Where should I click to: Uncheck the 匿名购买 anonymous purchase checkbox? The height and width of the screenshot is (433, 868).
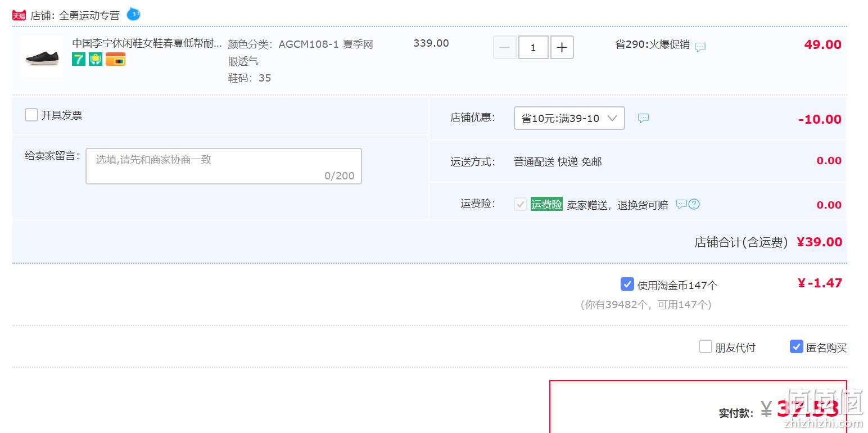tap(797, 346)
